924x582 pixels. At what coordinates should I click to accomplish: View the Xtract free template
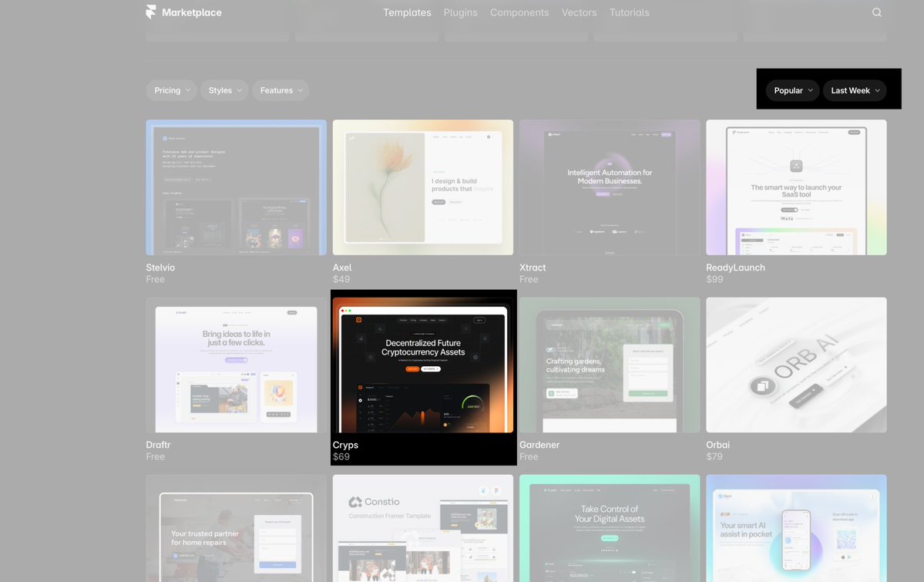(x=609, y=187)
